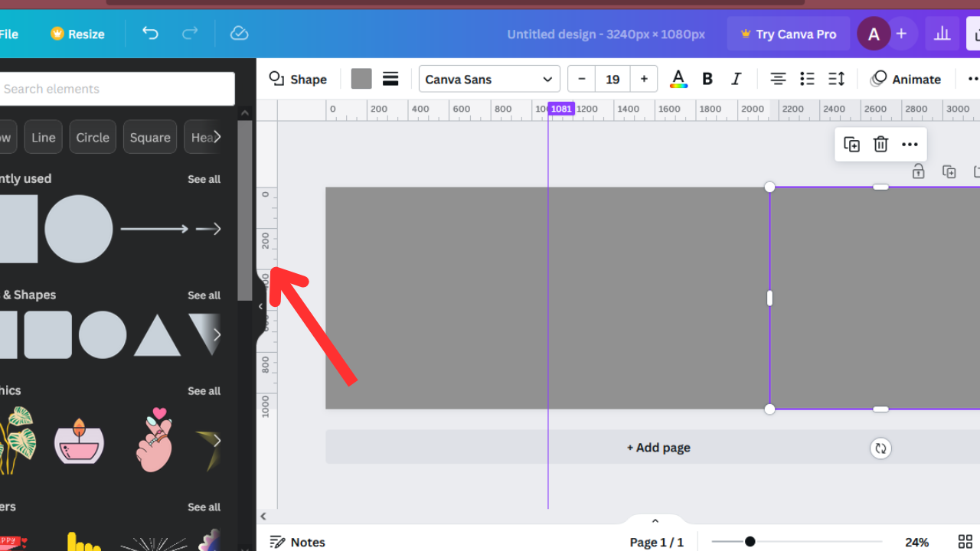Image resolution: width=980 pixels, height=551 pixels.
Task: Add the recently used circle shape
Action: coord(79,229)
